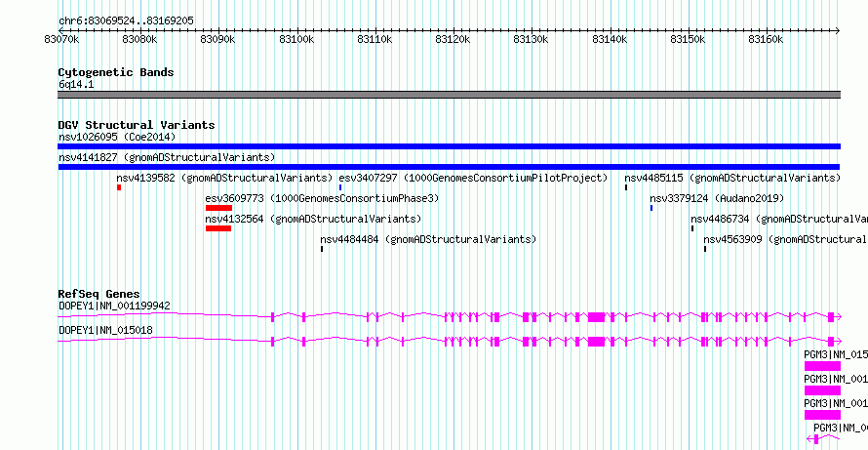Click the black nsv4486734 variant mark
The height and width of the screenshot is (450, 868).
pos(692,228)
